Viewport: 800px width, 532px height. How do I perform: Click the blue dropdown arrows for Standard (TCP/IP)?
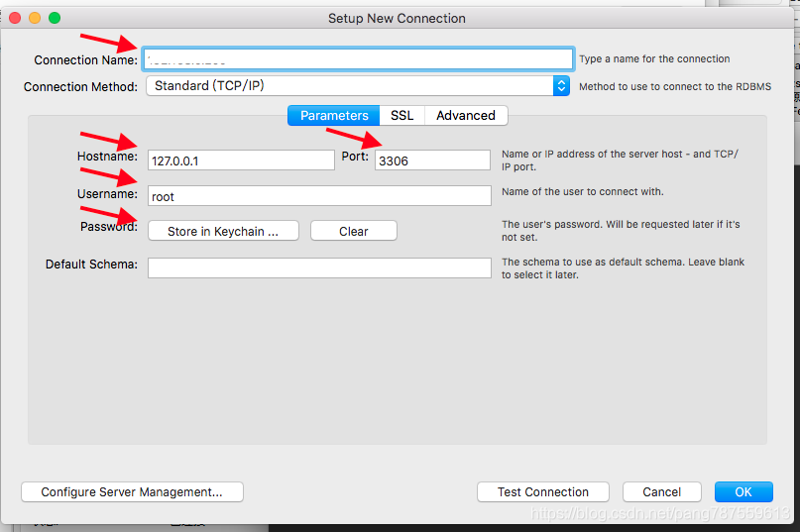click(x=561, y=85)
